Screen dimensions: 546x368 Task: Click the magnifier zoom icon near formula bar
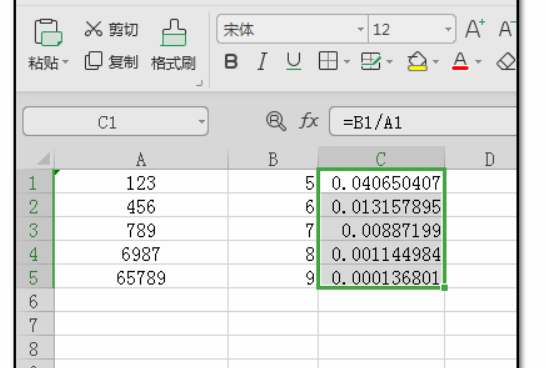(276, 121)
